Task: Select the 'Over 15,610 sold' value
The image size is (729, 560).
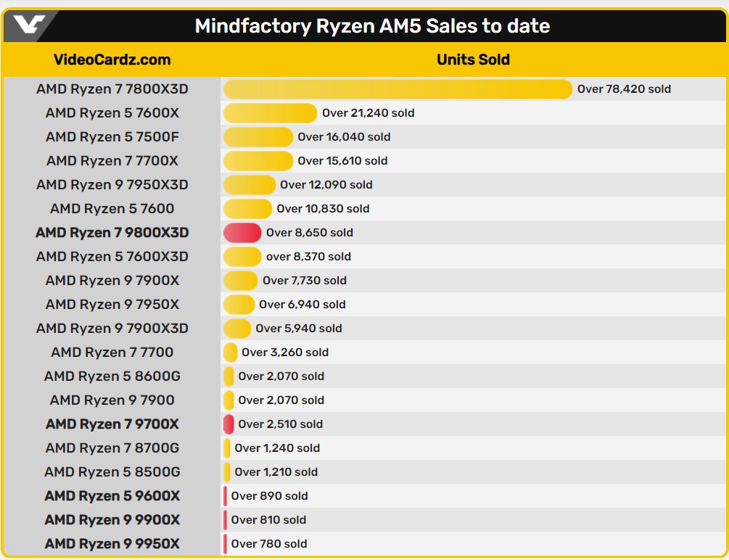Action: pyautogui.click(x=342, y=161)
